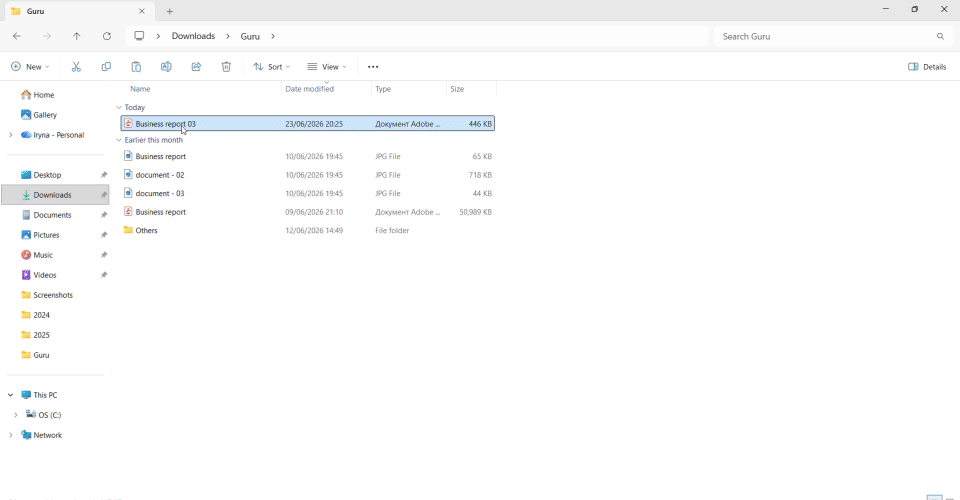Click the Rename icon in toolbar

click(166, 67)
